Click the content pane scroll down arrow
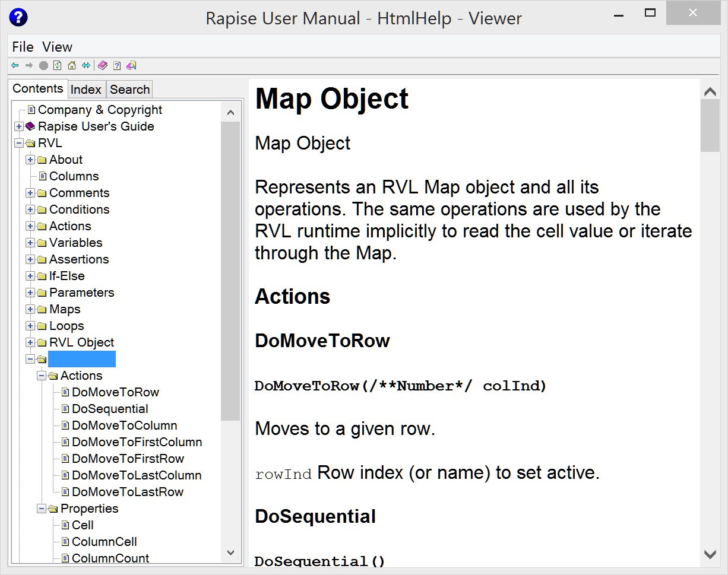 (x=710, y=554)
